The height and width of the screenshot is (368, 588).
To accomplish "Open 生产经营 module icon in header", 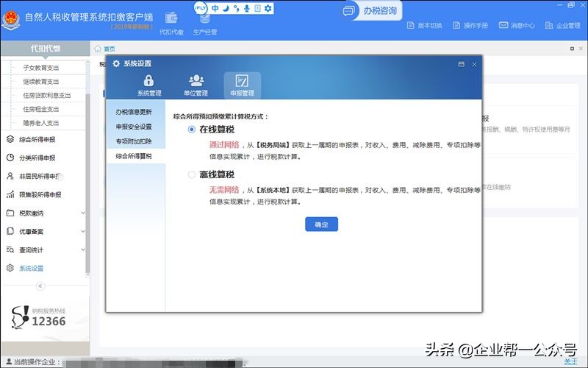I will coord(205,23).
